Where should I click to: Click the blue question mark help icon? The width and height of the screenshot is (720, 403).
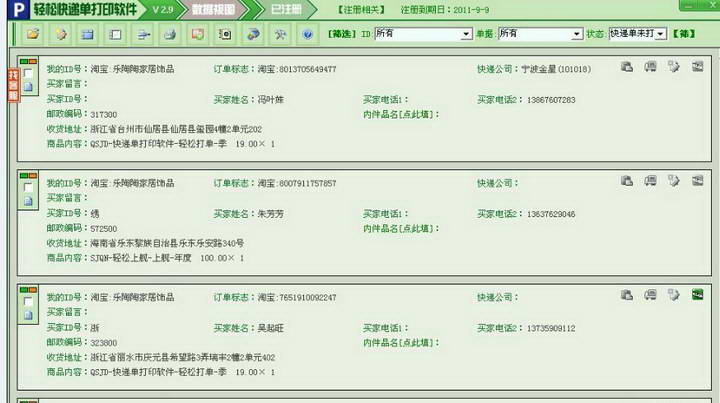308,34
